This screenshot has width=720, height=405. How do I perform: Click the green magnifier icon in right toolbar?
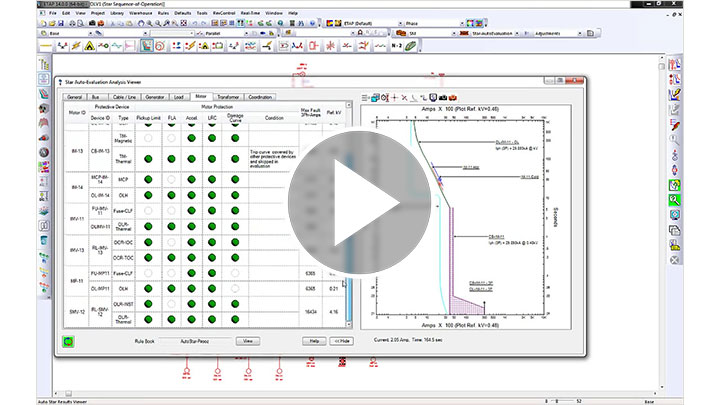tap(675, 199)
